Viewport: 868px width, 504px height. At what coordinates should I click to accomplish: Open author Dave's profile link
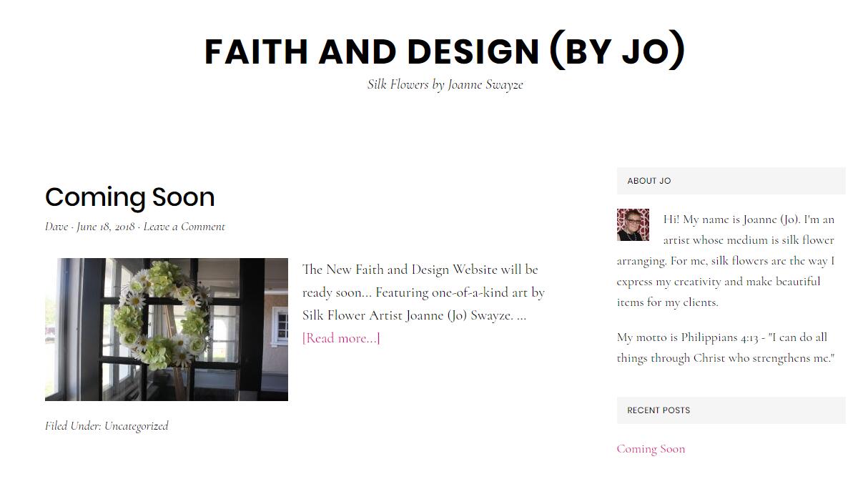pos(56,227)
